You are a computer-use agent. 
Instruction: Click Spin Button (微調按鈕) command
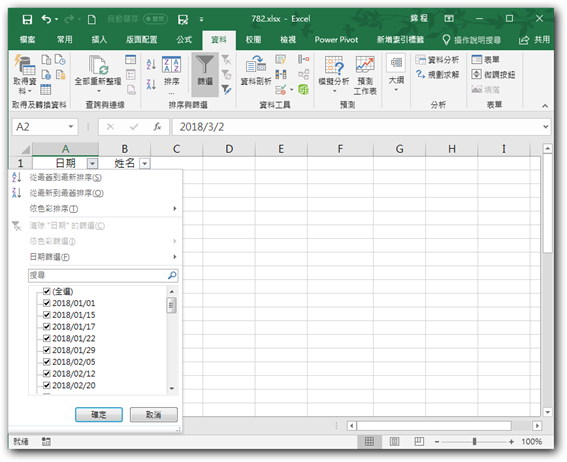pyautogui.click(x=493, y=74)
